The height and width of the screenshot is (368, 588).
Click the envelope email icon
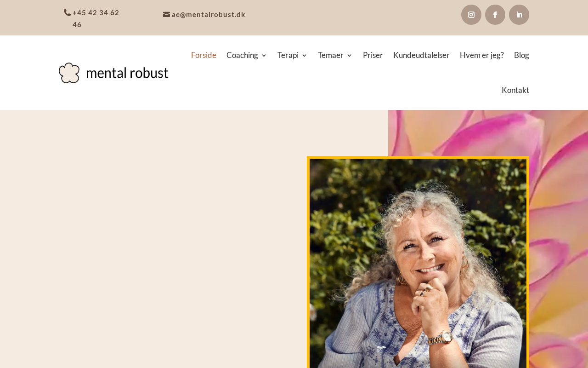[166, 15]
